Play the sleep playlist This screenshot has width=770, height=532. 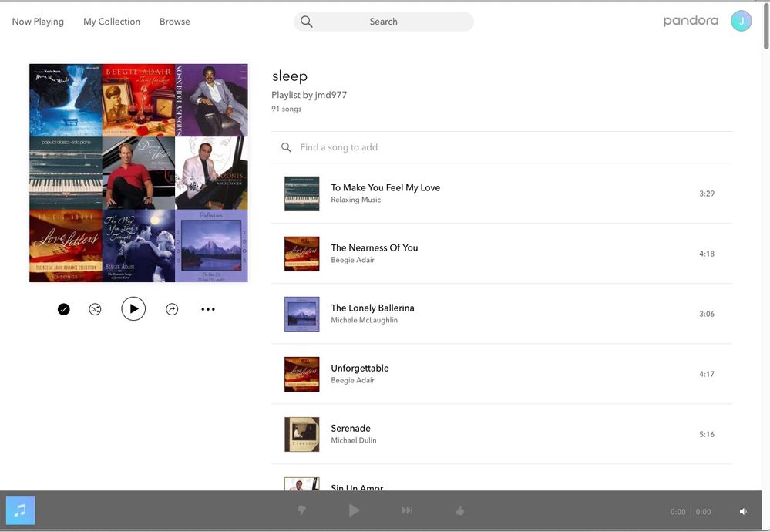pos(133,309)
